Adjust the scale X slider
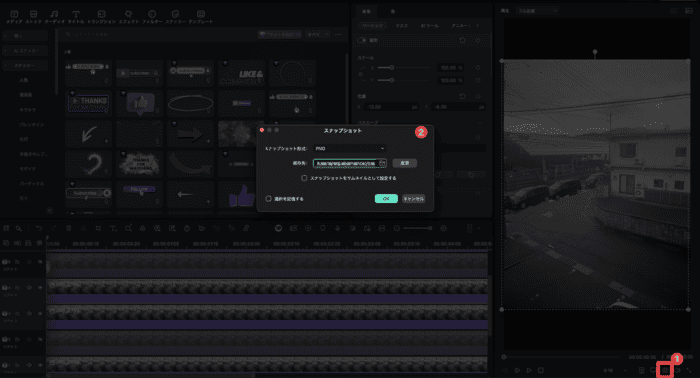 (x=391, y=68)
